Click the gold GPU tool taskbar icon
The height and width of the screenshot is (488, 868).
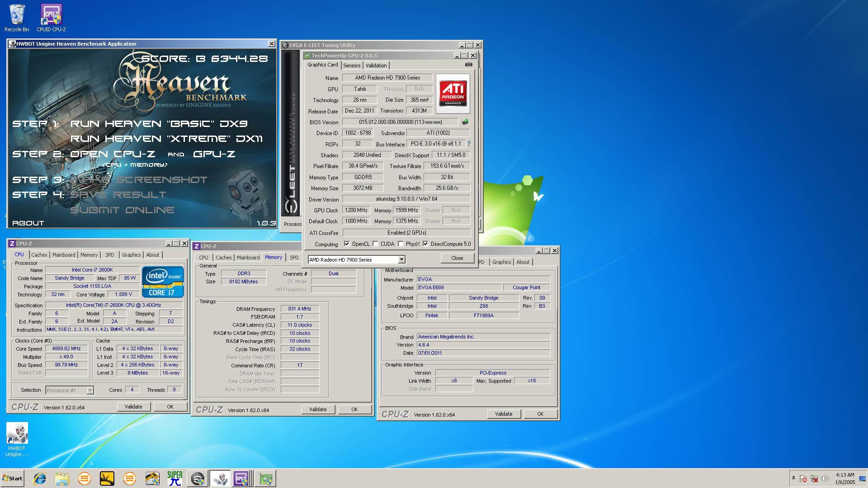tap(152, 479)
